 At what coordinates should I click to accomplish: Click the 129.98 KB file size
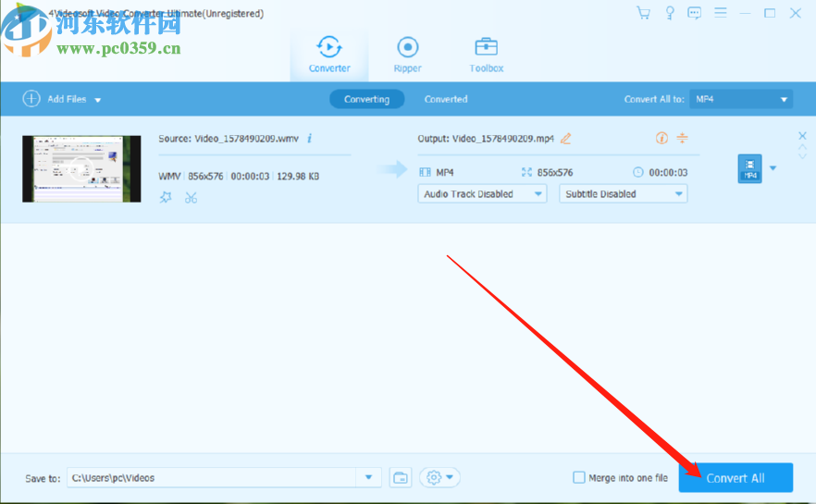click(x=298, y=177)
